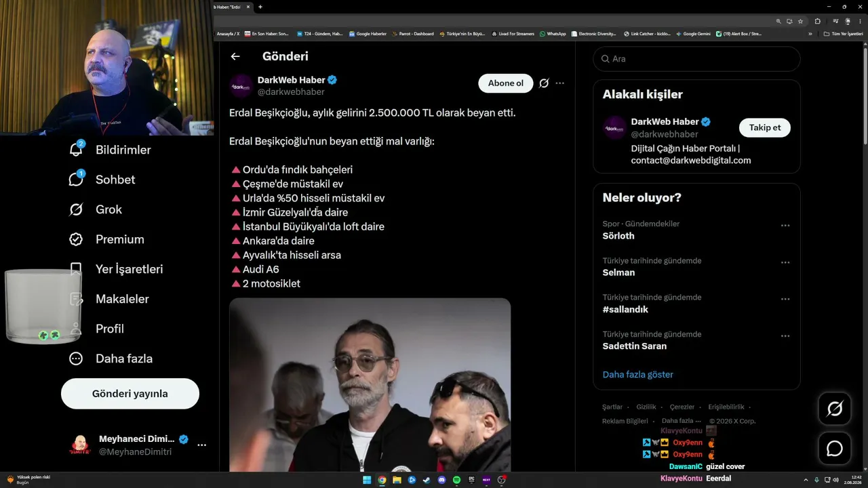The height and width of the screenshot is (488, 868).
Task: Open Reklam Bilgileri footer link
Action: 625,421
